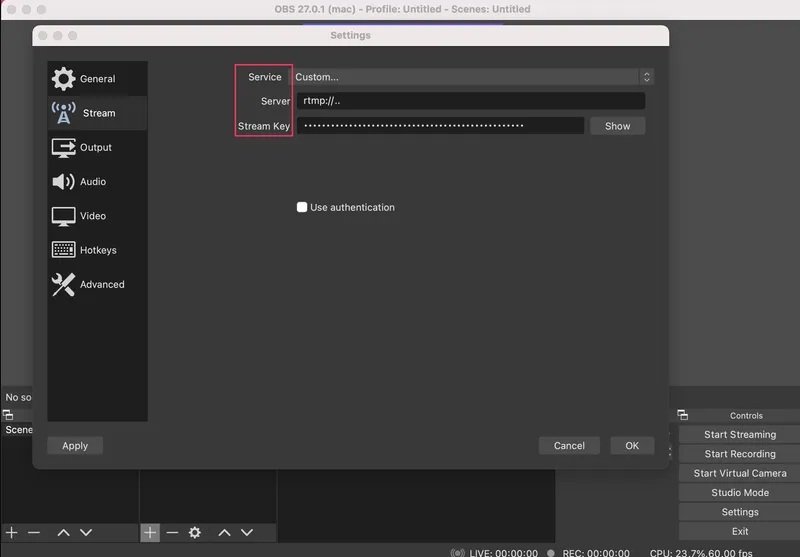Select the Stream settings section
The image size is (800, 557).
(97, 113)
